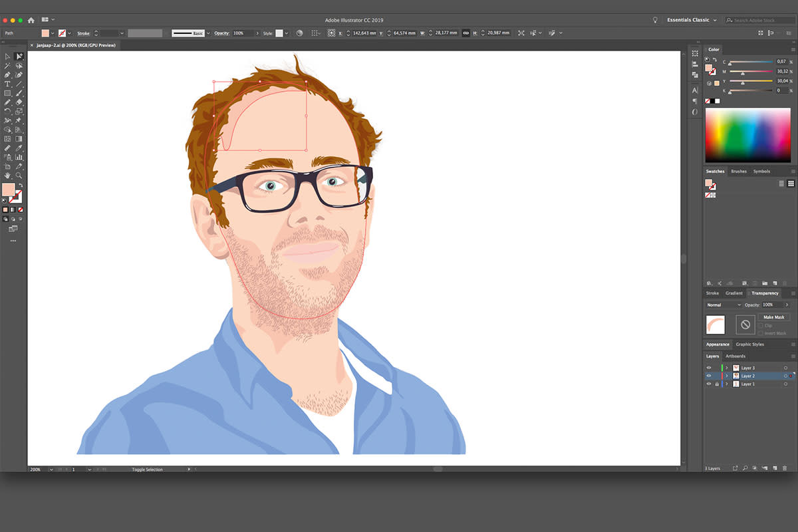Click the Home icon in title bar

click(x=31, y=20)
